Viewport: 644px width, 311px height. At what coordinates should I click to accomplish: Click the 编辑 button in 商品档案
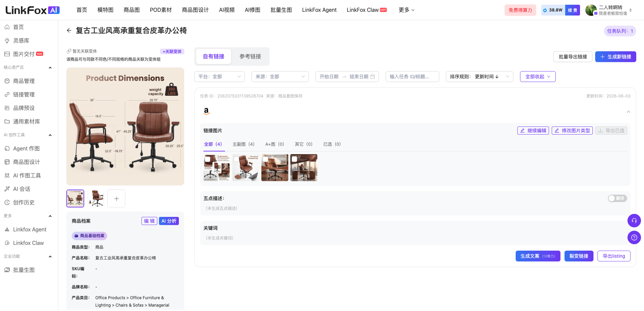pos(149,221)
